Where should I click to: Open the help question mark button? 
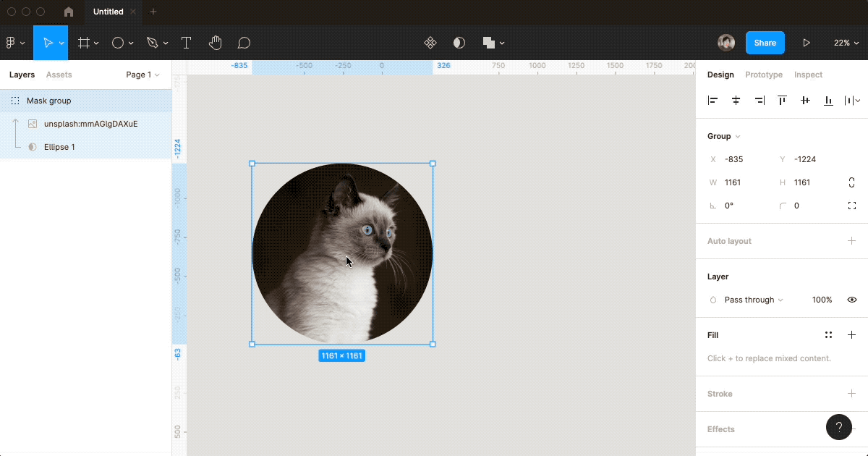[x=838, y=427]
